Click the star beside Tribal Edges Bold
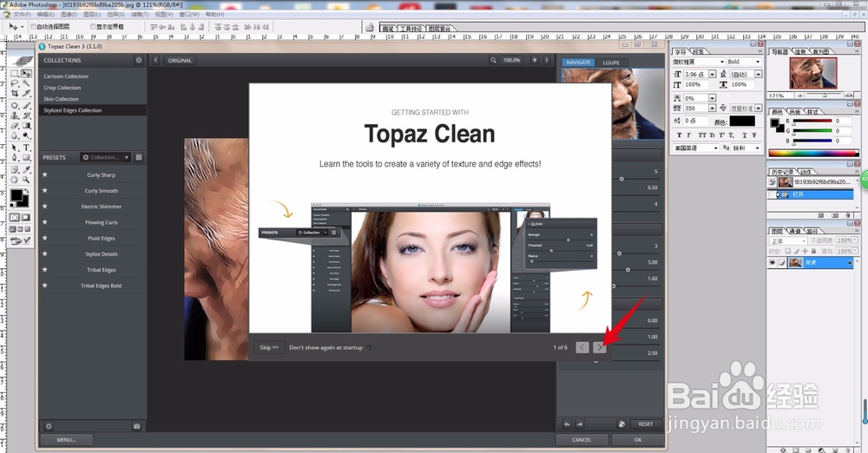 pyautogui.click(x=45, y=286)
